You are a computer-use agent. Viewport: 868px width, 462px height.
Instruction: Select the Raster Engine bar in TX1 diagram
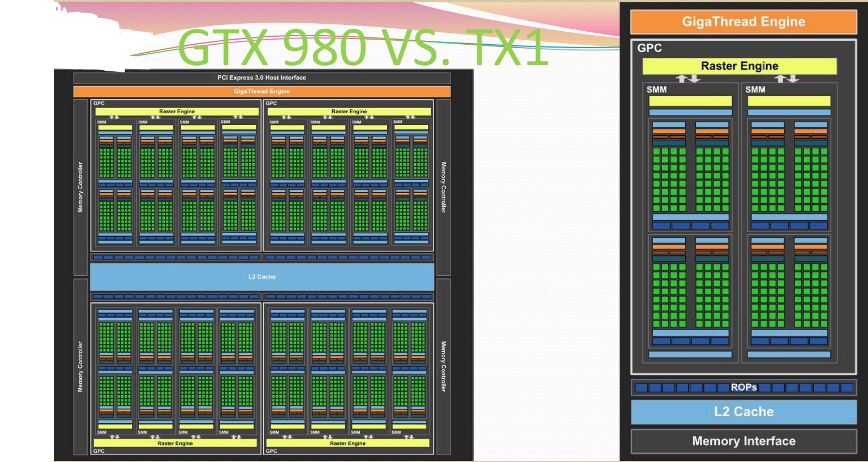tap(740, 66)
